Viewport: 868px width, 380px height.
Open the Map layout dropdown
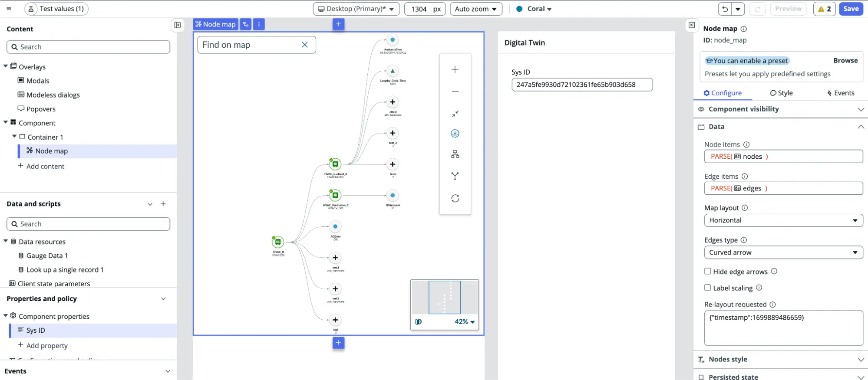pos(783,220)
